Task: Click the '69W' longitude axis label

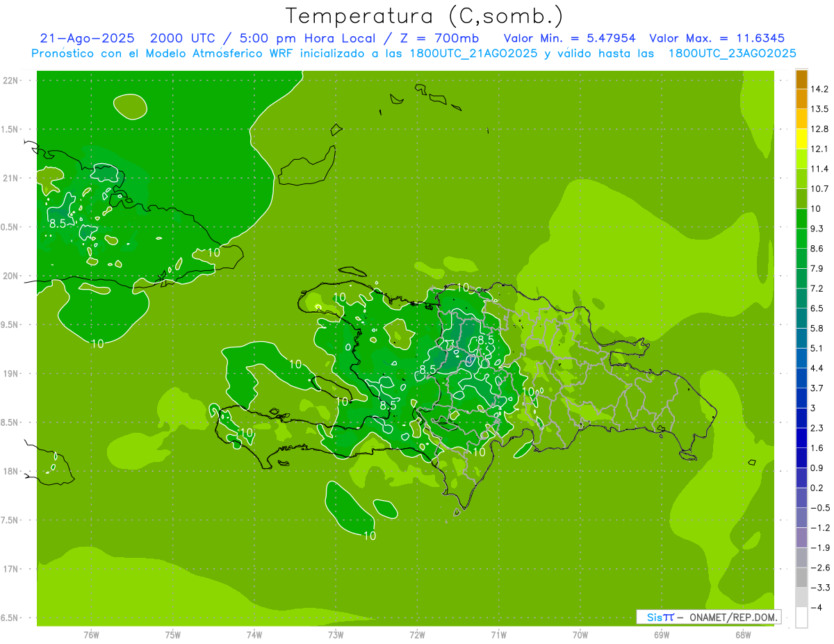Action: pyautogui.click(x=661, y=635)
